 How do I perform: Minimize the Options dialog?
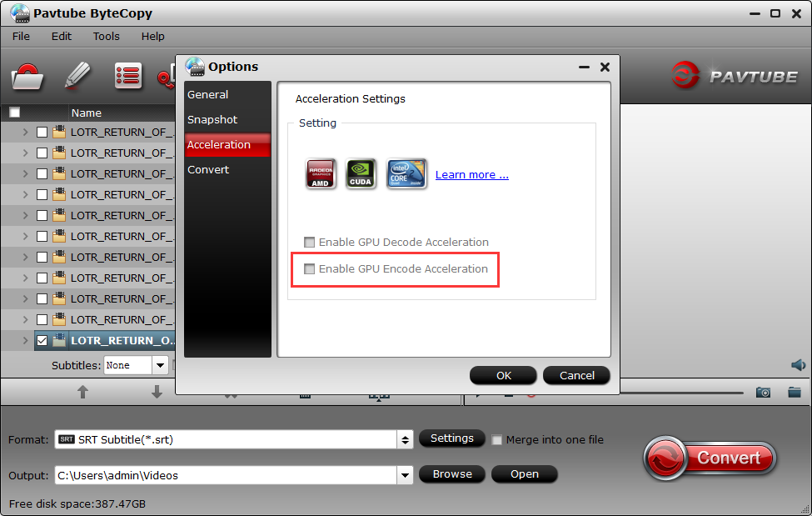(584, 67)
